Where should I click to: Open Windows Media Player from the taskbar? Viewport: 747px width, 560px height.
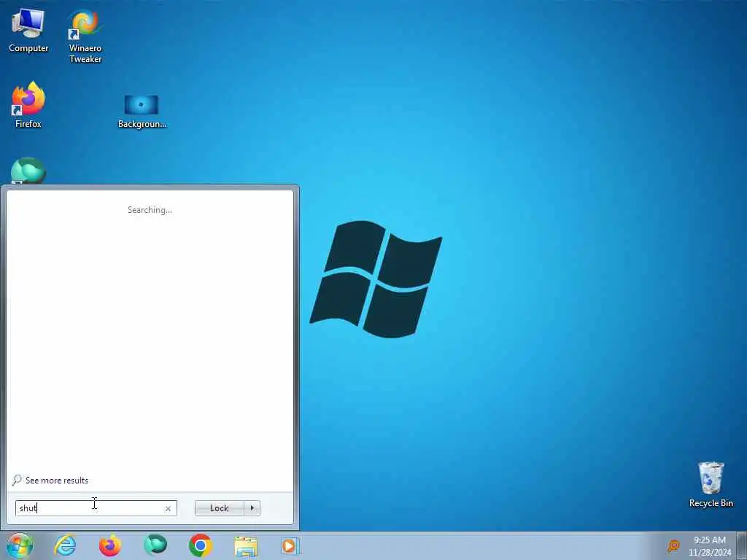(289, 545)
